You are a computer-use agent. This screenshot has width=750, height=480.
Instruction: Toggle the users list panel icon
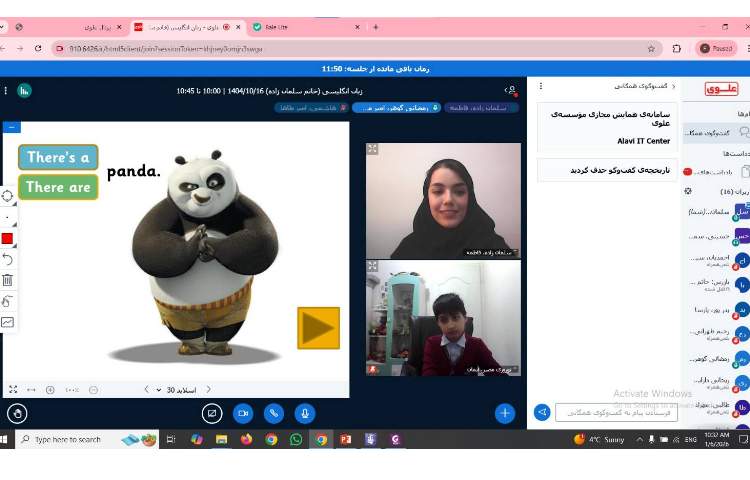point(511,90)
